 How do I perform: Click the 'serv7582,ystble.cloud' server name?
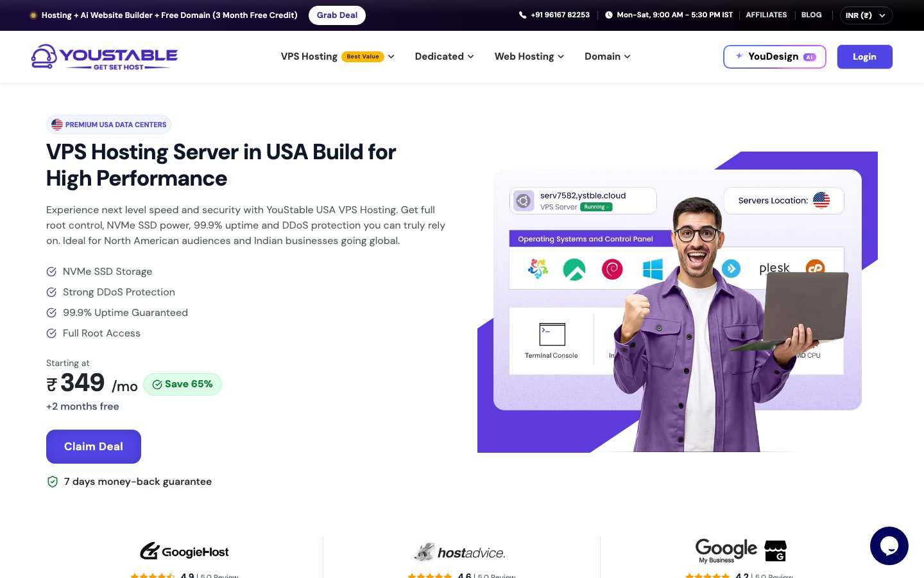click(x=583, y=195)
